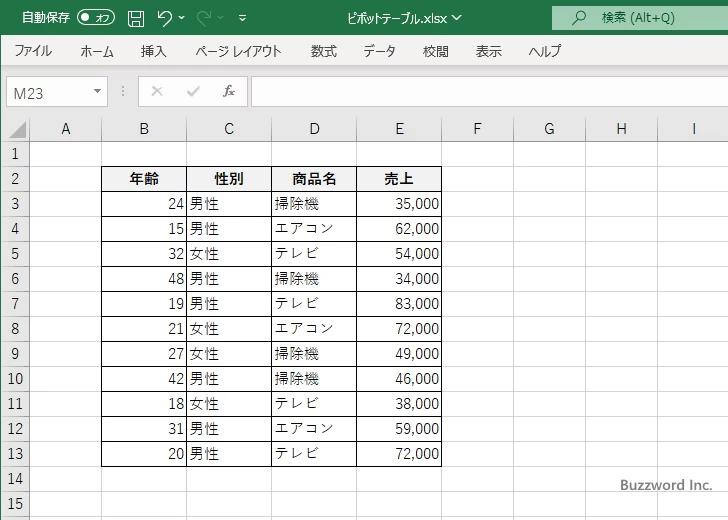Viewport: 728px width, 520px height.
Task: Click the Insert Function fx icon
Action: [228, 91]
